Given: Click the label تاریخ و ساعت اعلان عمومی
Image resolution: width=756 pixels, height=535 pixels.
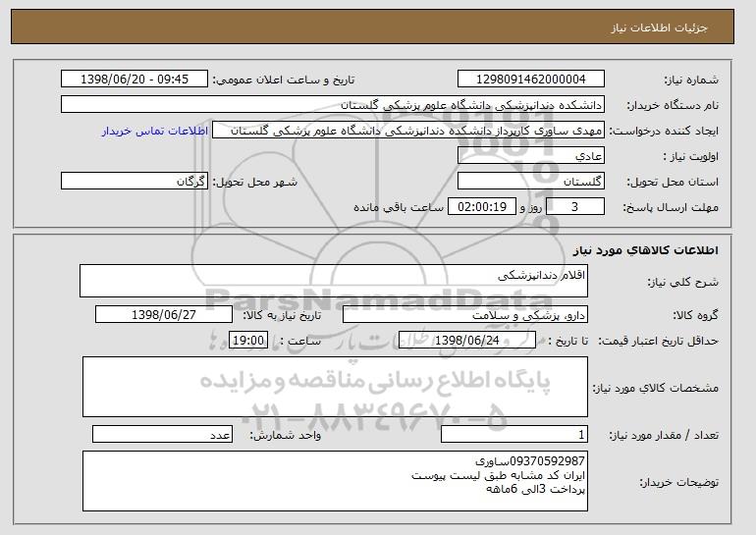Looking at the screenshot, I should tap(284, 80).
